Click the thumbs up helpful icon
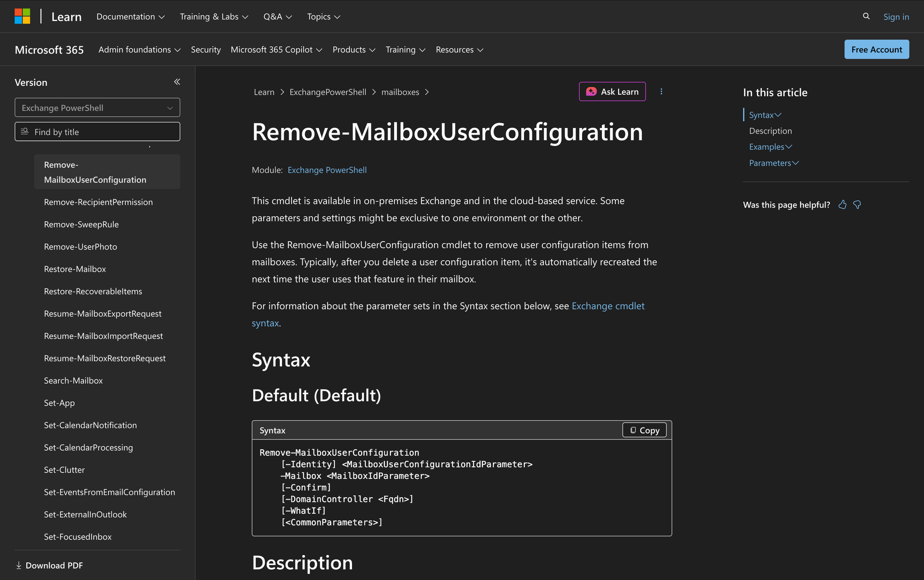 [843, 205]
